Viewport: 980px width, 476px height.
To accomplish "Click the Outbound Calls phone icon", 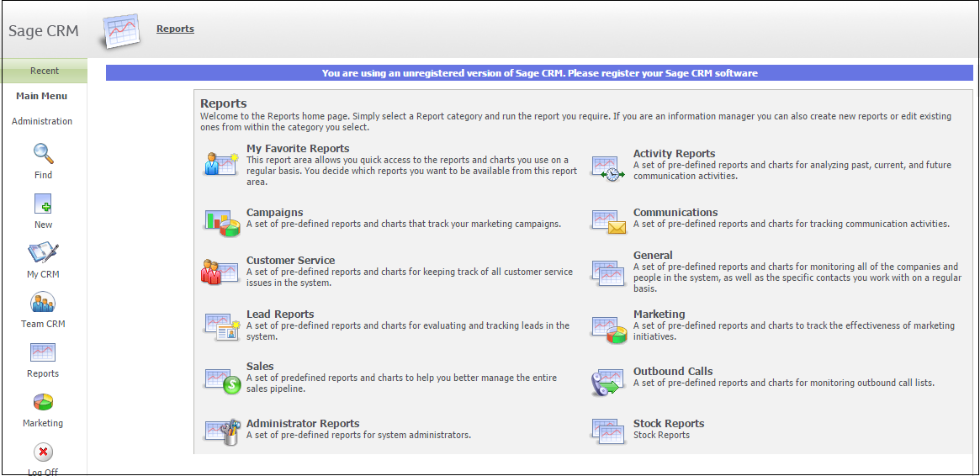I will (608, 383).
